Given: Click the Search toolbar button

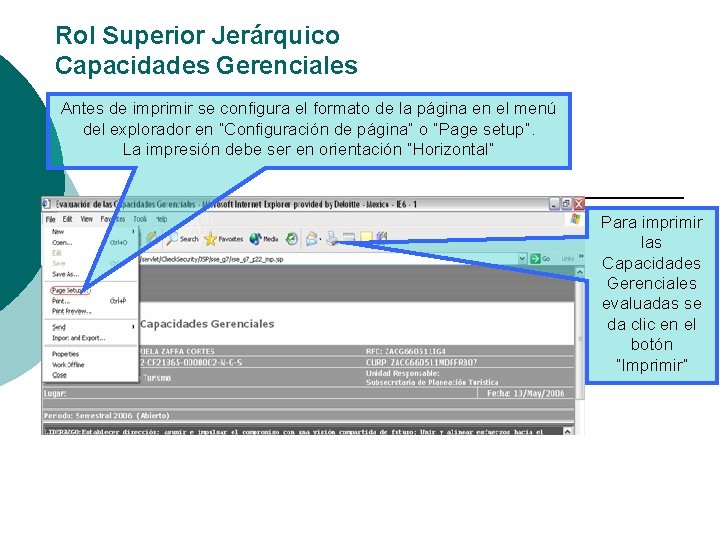Looking at the screenshot, I should coord(182,239).
